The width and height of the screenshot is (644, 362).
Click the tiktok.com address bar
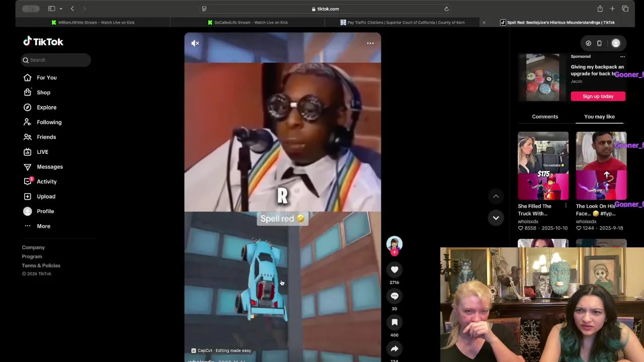point(325,9)
